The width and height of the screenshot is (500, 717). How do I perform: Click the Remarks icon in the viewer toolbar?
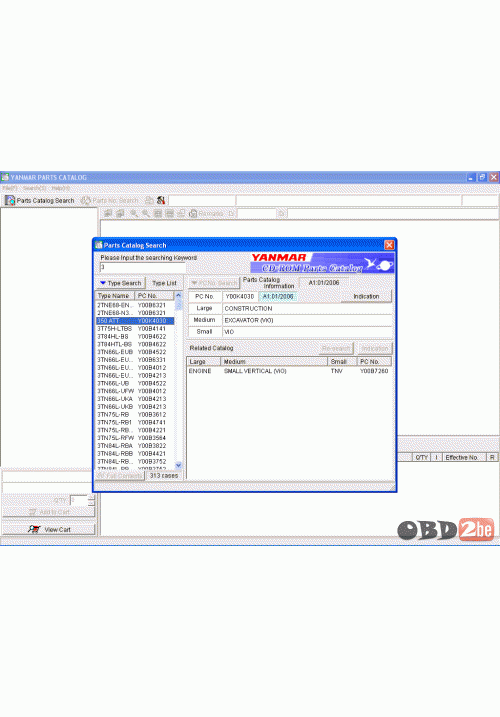point(193,213)
